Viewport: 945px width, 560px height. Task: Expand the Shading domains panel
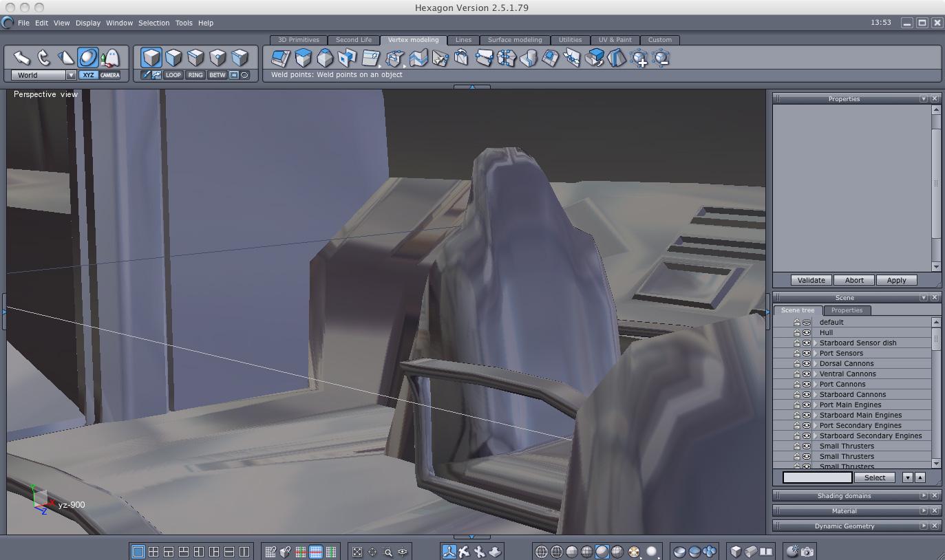coord(924,496)
